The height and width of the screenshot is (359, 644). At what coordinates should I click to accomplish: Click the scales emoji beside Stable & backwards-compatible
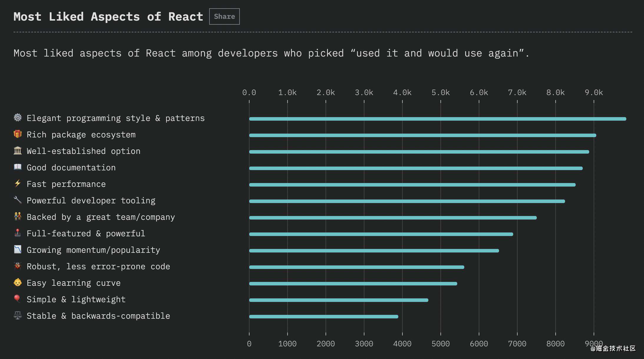(x=18, y=315)
